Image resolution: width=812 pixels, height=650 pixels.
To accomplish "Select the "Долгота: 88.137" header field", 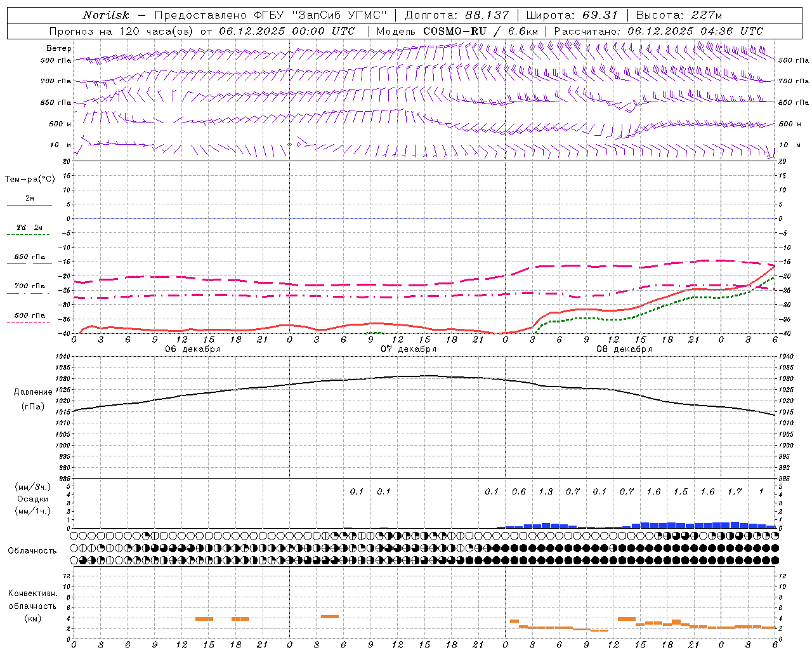I will [x=457, y=15].
